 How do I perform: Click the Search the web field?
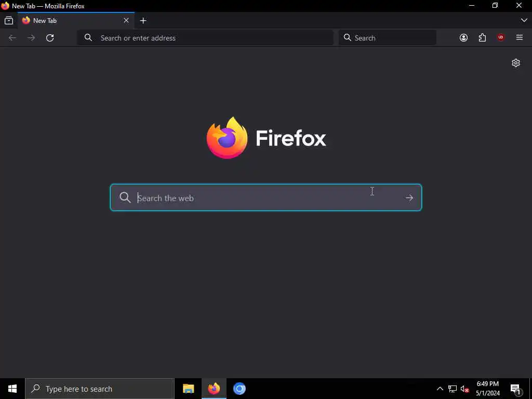tap(266, 197)
